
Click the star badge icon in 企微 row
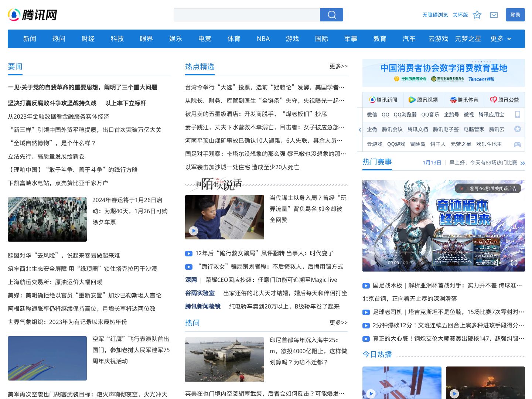[x=518, y=129]
